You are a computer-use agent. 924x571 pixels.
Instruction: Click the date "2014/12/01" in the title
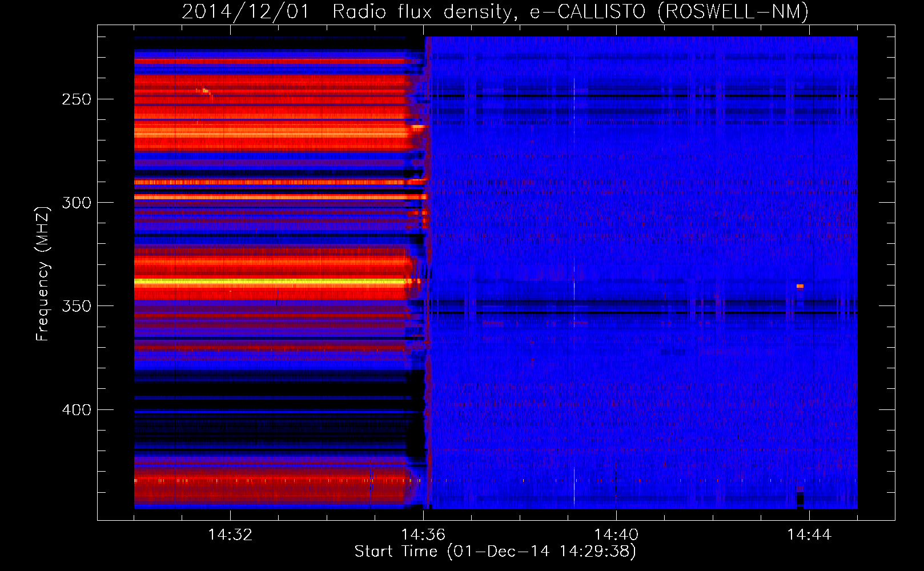[245, 11]
